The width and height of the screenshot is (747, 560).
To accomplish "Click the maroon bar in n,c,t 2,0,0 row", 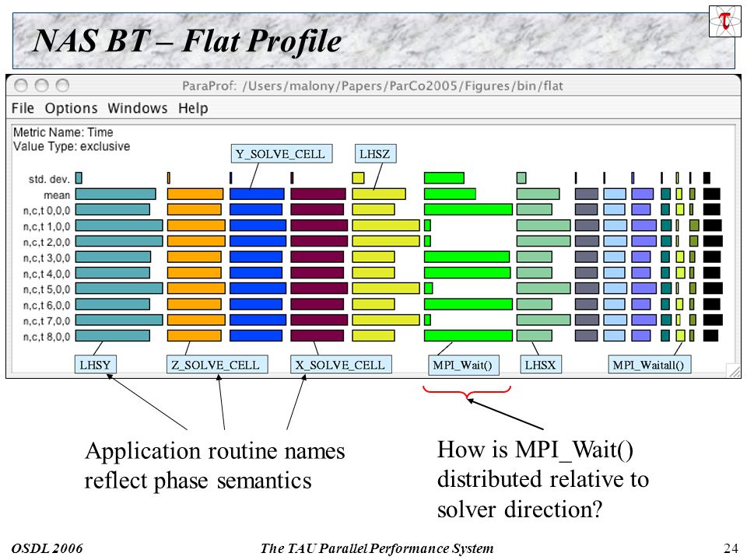I will pyautogui.click(x=319, y=240).
